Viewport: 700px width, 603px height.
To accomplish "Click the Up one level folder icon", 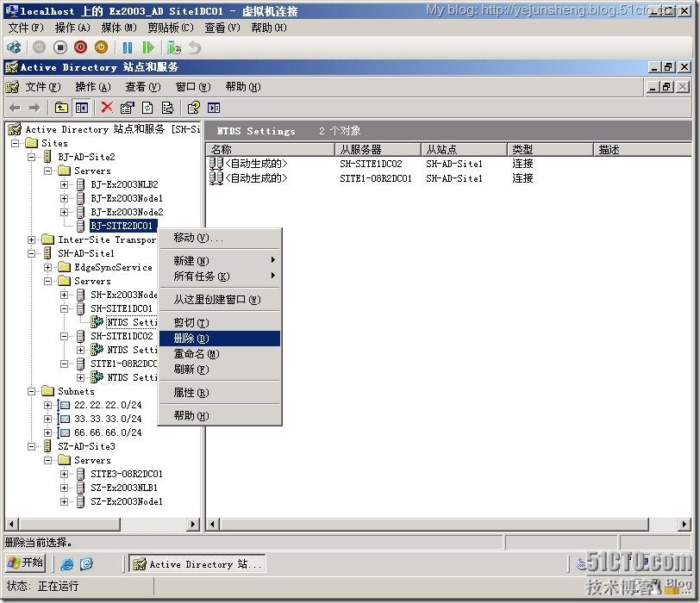I will tap(61, 108).
